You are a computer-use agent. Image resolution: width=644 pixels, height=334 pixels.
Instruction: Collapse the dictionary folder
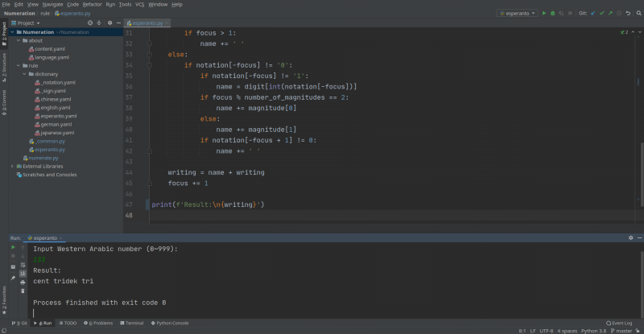pos(25,74)
